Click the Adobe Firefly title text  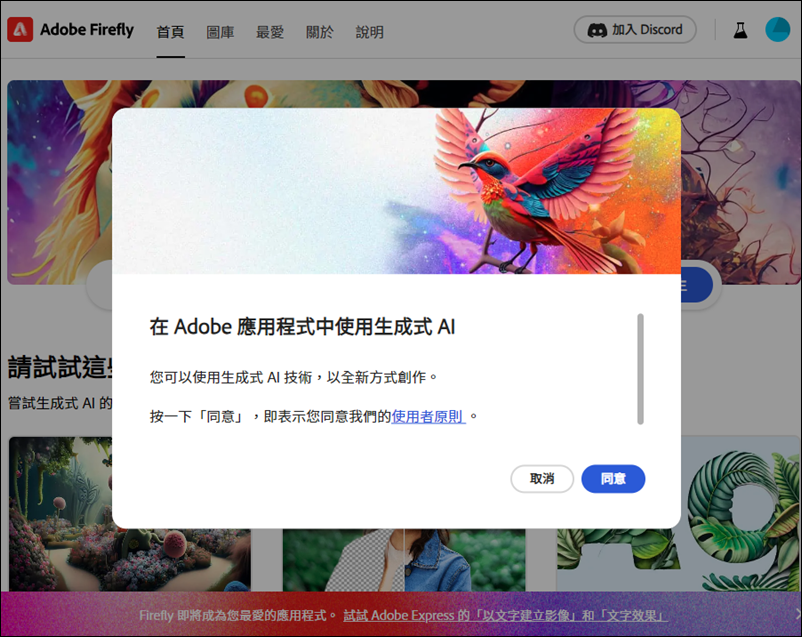(87, 30)
